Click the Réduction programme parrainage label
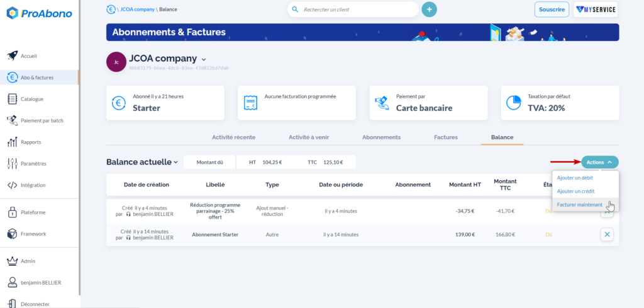This screenshot has width=644, height=308. pos(215,211)
